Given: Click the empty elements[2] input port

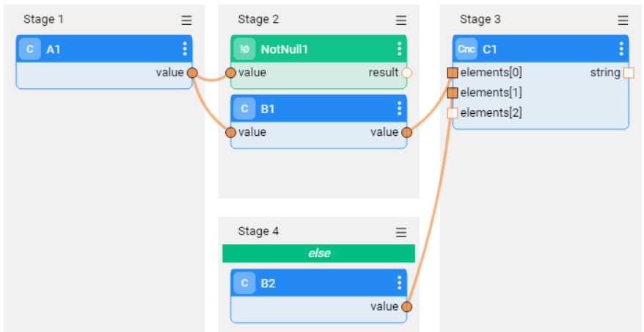Looking at the screenshot, I should [453, 113].
